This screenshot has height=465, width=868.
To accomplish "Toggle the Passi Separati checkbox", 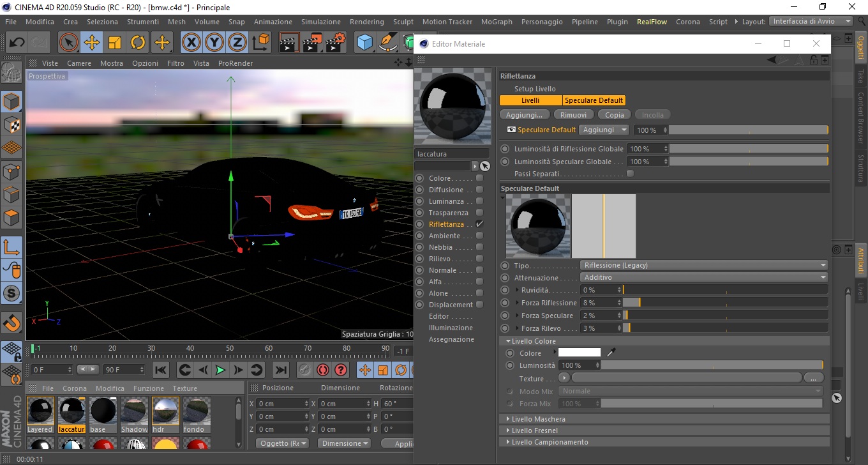I will [631, 174].
